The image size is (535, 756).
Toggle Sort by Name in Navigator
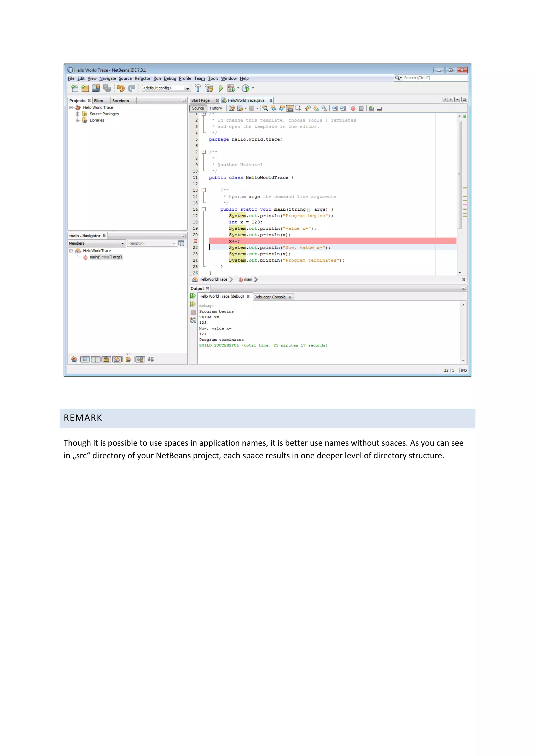(x=140, y=359)
